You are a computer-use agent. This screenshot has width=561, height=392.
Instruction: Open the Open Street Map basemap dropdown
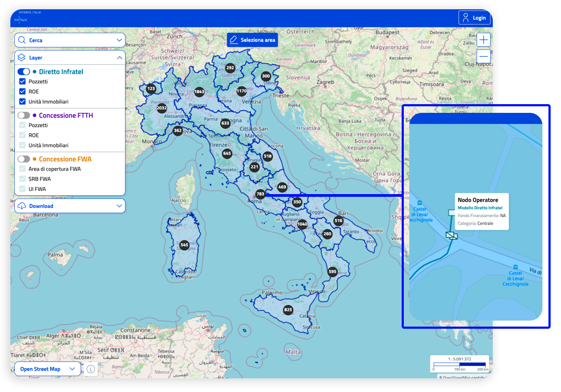coord(47,369)
